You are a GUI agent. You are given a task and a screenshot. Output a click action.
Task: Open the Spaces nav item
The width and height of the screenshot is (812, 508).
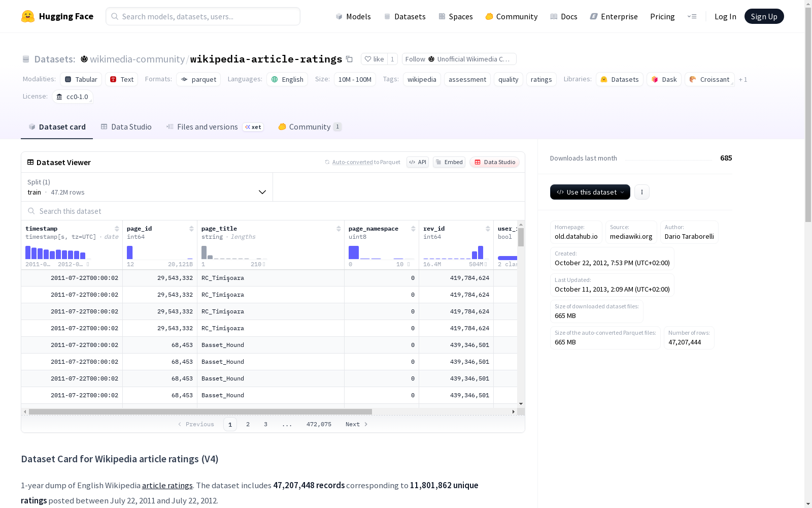pos(456,16)
